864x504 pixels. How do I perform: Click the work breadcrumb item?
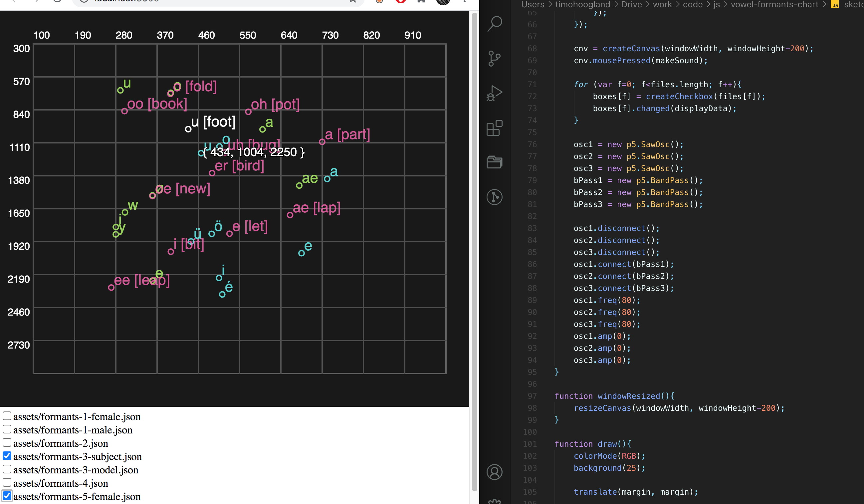click(662, 4)
